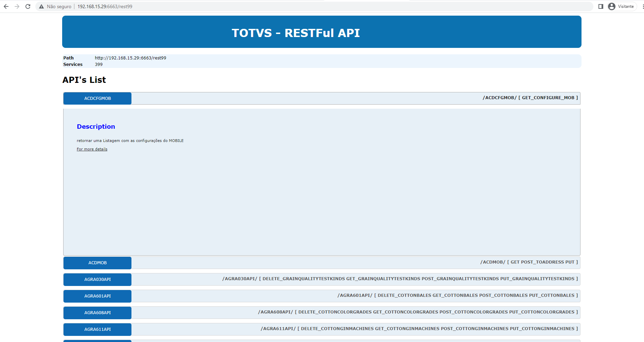Screen dimensions: 644x342
Task: Open the browser three-dot menu
Action: pyautogui.click(x=643, y=6)
